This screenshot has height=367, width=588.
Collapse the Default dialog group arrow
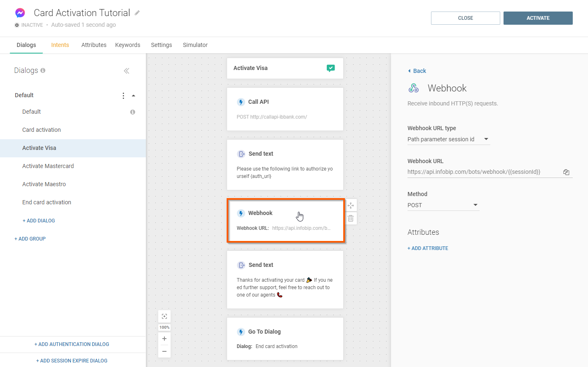pyautogui.click(x=134, y=96)
